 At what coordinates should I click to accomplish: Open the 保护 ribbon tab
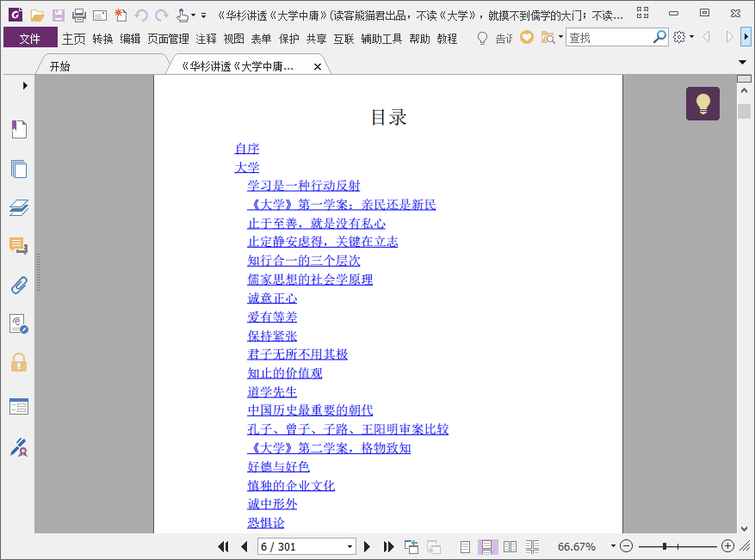click(289, 39)
